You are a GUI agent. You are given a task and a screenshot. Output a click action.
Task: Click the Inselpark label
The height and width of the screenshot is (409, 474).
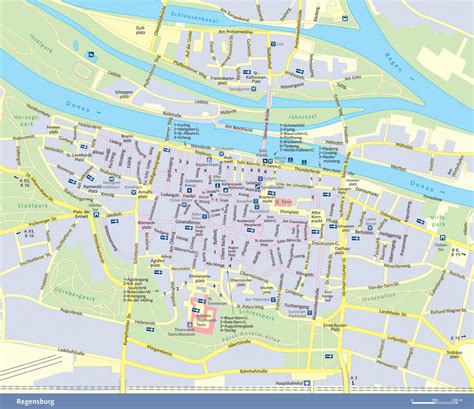41,43
